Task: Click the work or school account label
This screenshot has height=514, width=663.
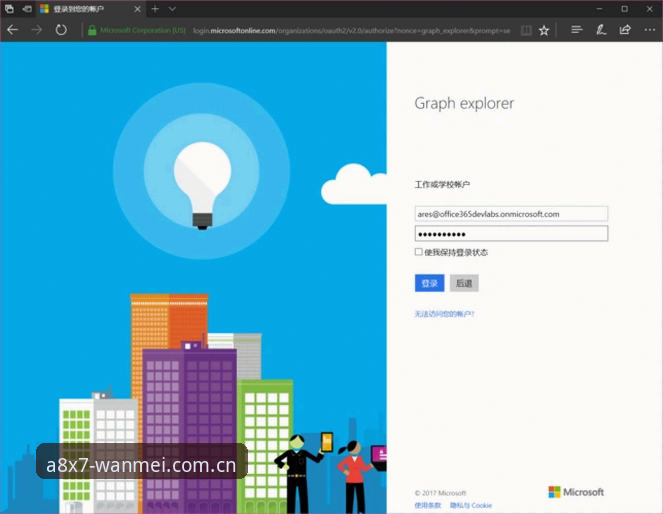Action: pos(442,185)
